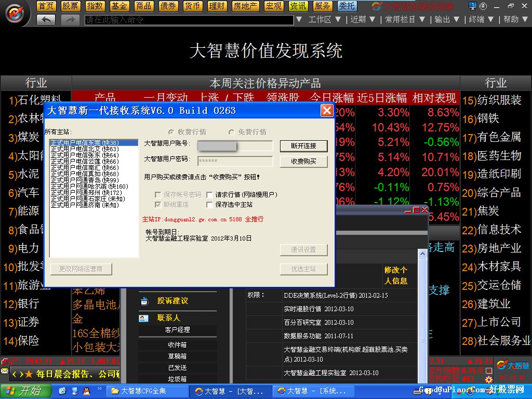Switch to 基金 tab
The image size is (532, 399).
(119, 6)
